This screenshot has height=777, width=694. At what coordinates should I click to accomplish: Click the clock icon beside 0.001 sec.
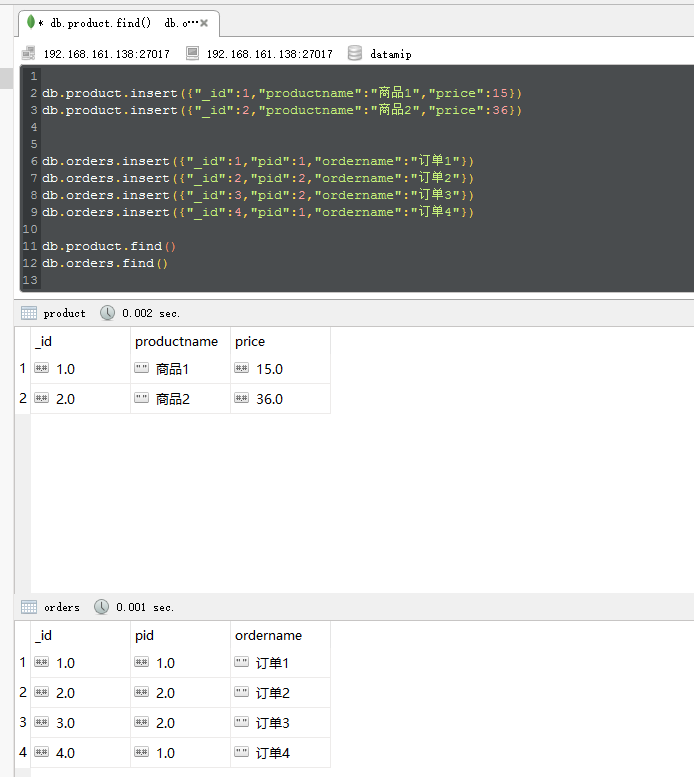pos(102,607)
